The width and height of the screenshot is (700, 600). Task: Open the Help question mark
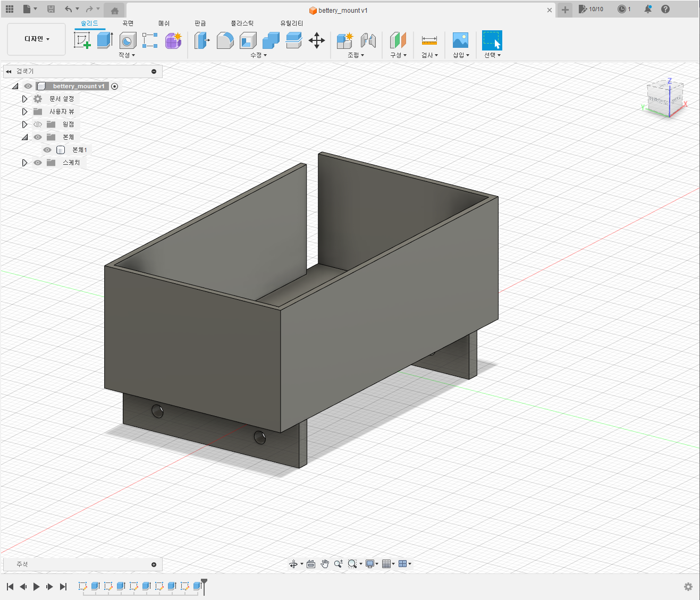click(665, 9)
